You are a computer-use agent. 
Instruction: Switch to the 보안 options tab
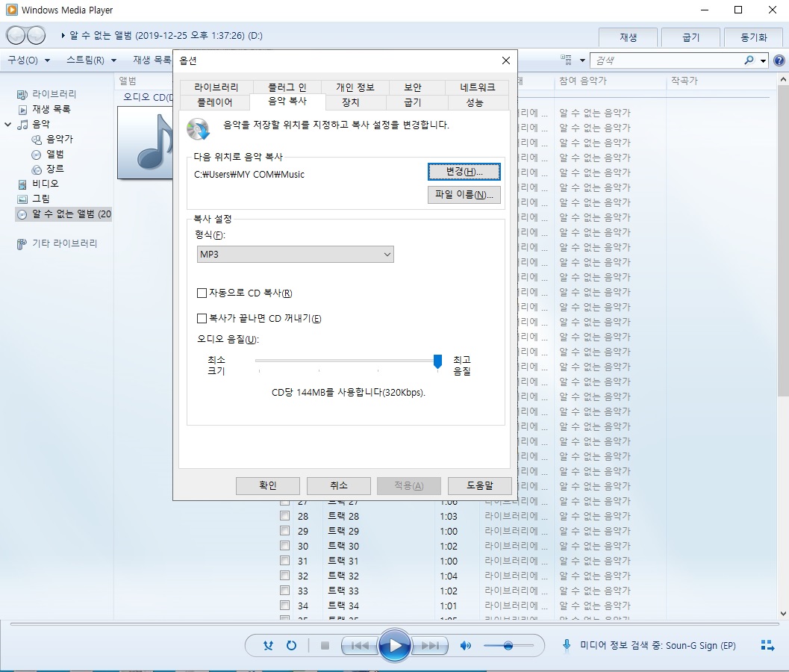pyautogui.click(x=413, y=87)
